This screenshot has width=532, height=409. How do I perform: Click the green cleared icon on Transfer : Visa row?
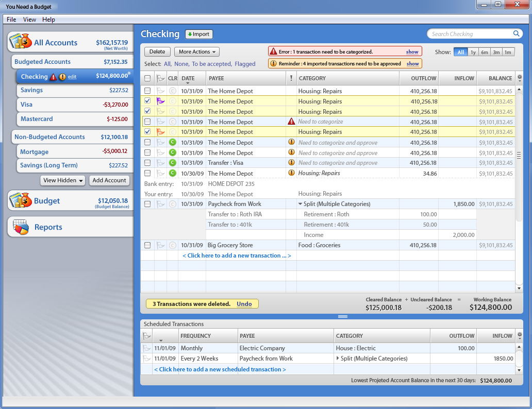coord(172,163)
